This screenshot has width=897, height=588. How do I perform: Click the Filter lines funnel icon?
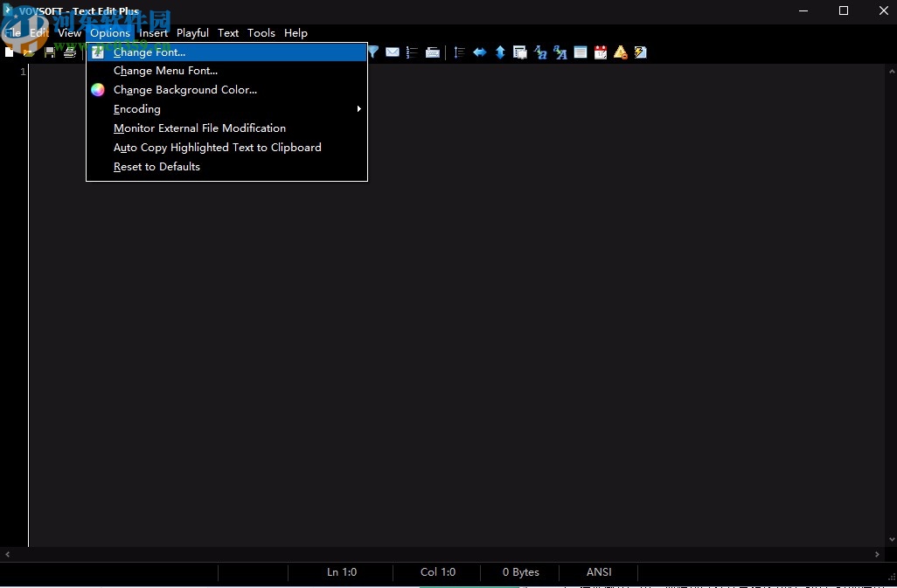(x=373, y=52)
